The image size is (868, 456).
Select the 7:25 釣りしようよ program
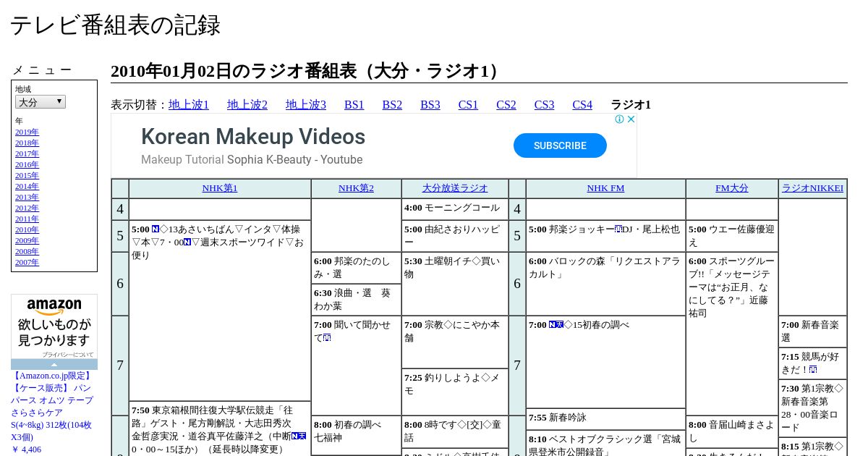(x=455, y=392)
